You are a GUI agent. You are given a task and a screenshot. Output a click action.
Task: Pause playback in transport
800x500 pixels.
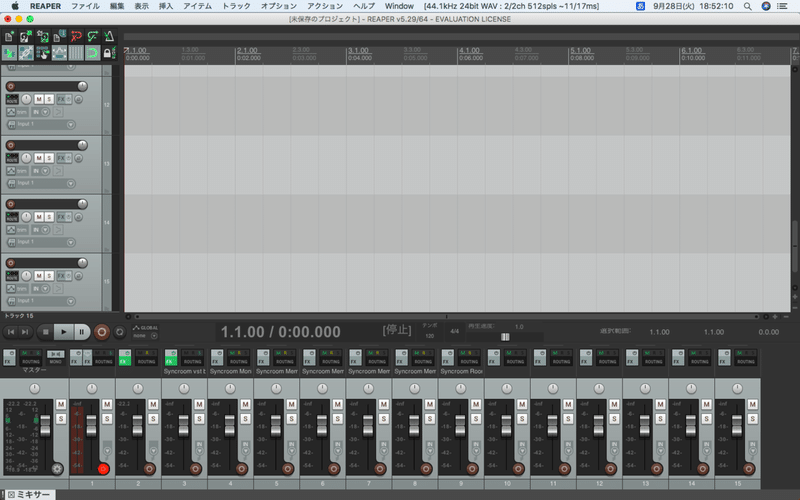82,332
